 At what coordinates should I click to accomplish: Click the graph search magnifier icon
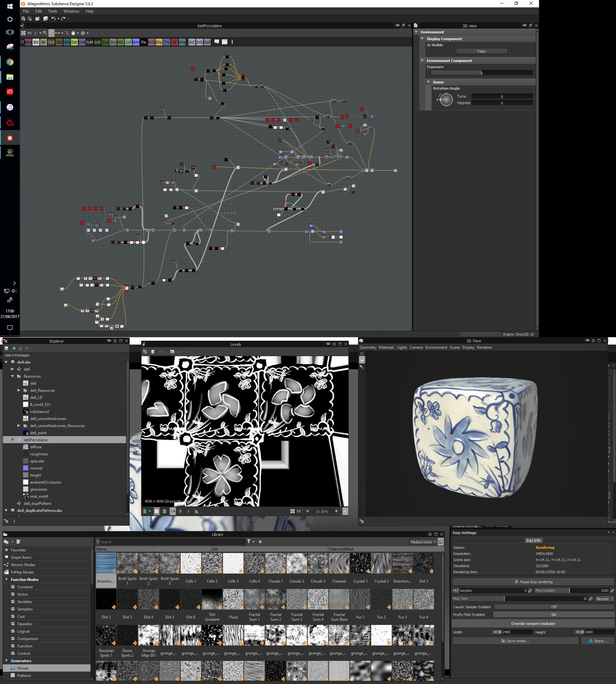point(45,33)
